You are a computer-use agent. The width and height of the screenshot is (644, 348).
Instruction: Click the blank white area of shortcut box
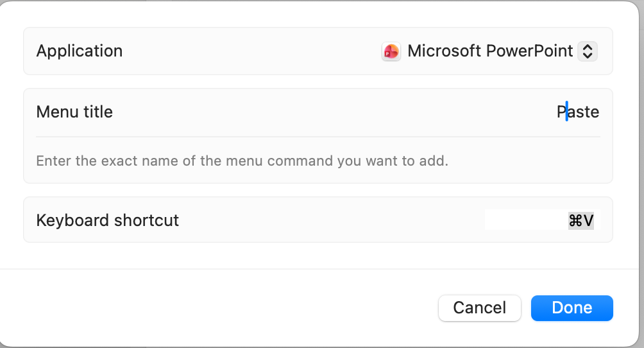coord(523,220)
